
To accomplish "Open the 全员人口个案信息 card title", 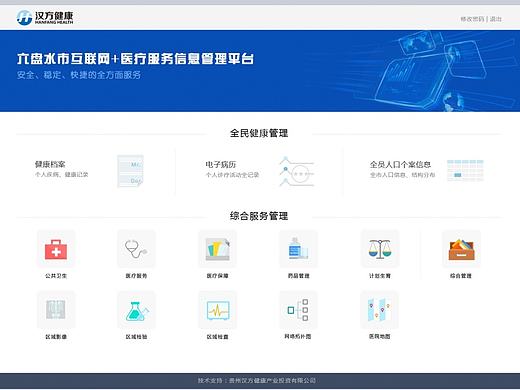I will pos(400,164).
